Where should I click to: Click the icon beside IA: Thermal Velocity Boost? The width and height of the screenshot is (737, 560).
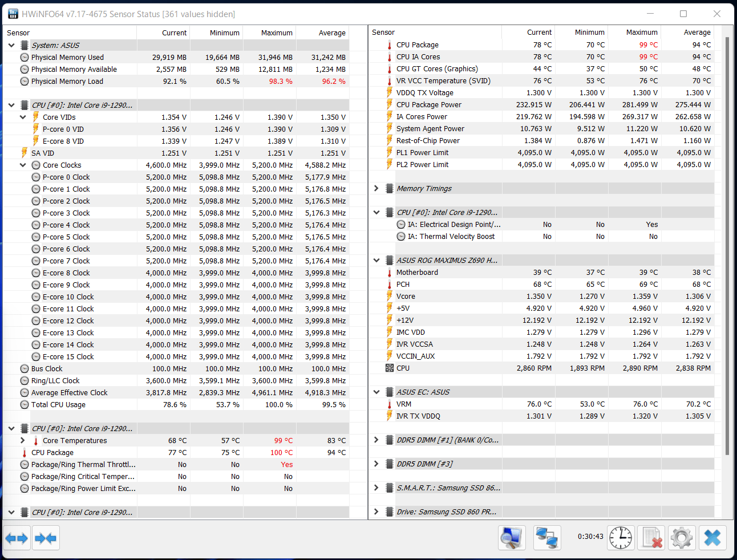point(401,237)
